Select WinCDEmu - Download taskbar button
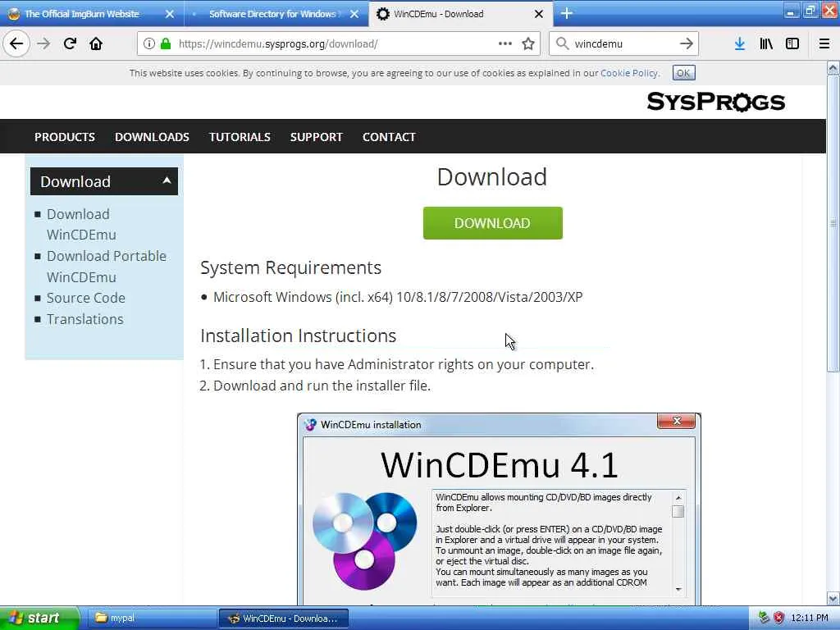Viewport: 840px width, 630px height. pyautogui.click(x=284, y=618)
